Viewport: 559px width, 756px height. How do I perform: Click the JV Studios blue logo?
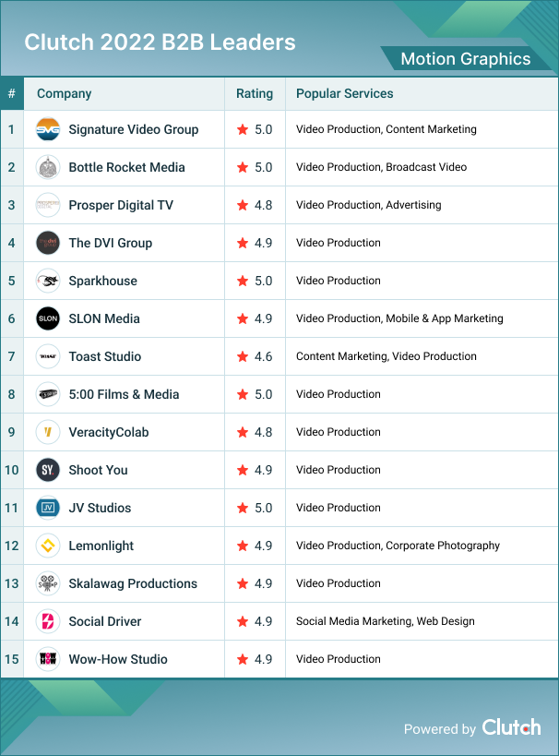48,508
